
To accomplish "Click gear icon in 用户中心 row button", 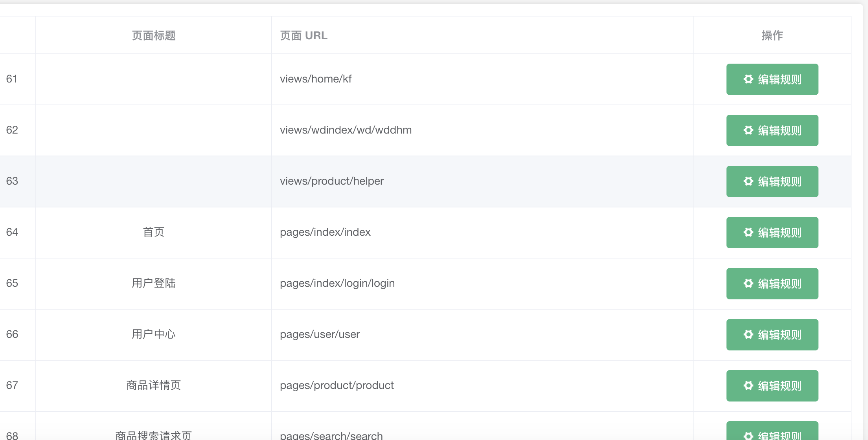I will 748,335.
